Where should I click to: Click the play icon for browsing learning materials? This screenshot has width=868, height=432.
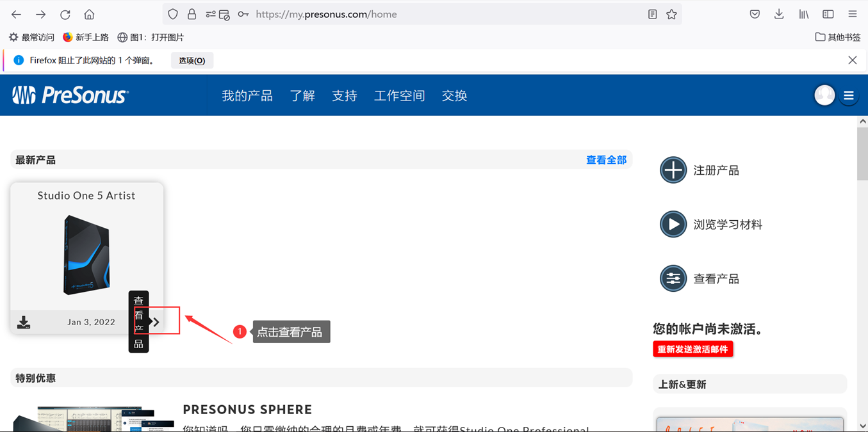(673, 225)
